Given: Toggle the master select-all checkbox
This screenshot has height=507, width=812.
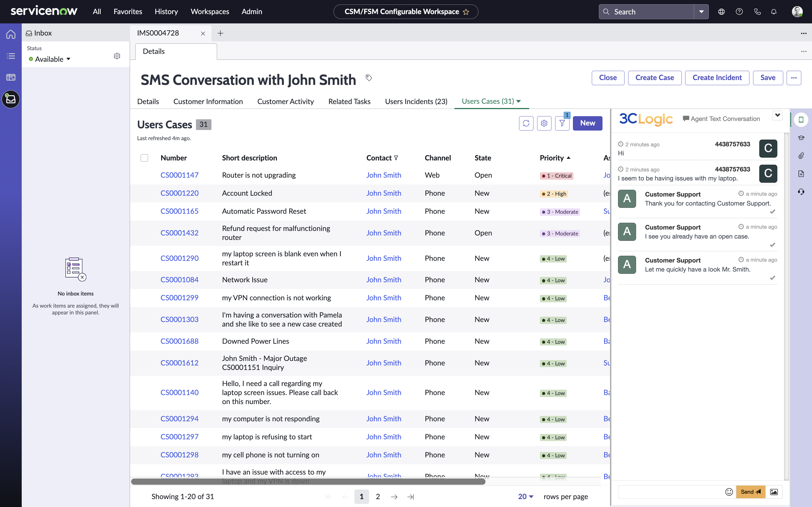Looking at the screenshot, I should point(144,158).
